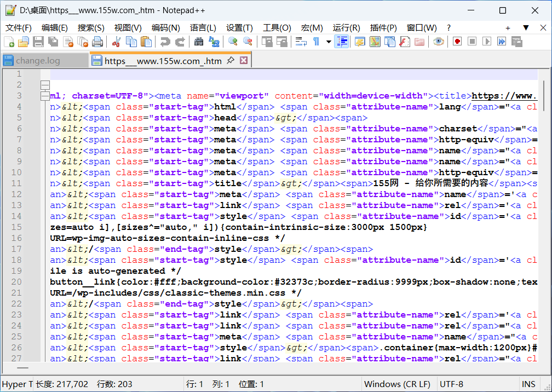The width and height of the screenshot is (552, 392).
Task: Open Find with the binoculars icon
Action: pyautogui.click(x=199, y=42)
